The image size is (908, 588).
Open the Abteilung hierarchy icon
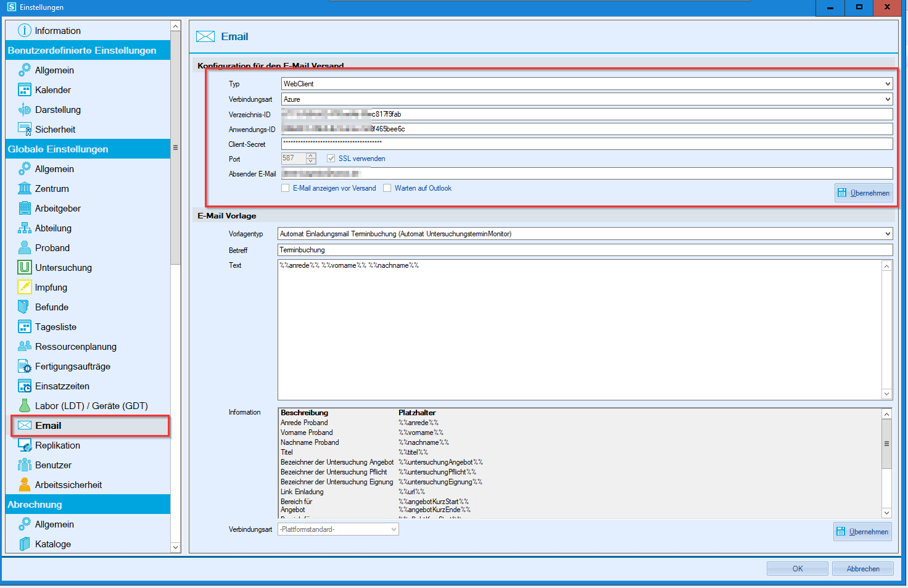click(x=25, y=228)
